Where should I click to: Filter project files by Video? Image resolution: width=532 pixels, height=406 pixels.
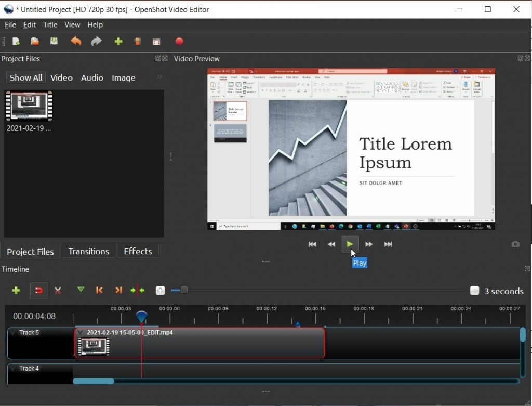click(x=61, y=78)
